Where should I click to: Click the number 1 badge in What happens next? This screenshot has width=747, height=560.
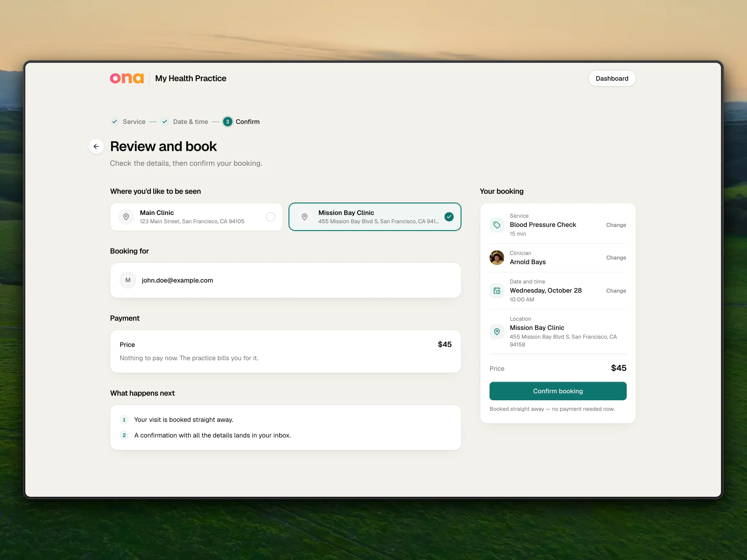(x=124, y=420)
